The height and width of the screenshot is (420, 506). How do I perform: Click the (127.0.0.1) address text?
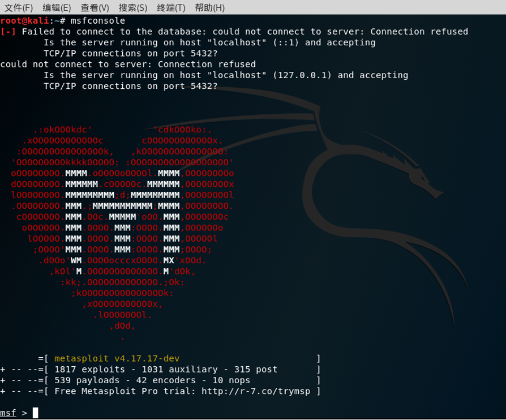[302, 75]
